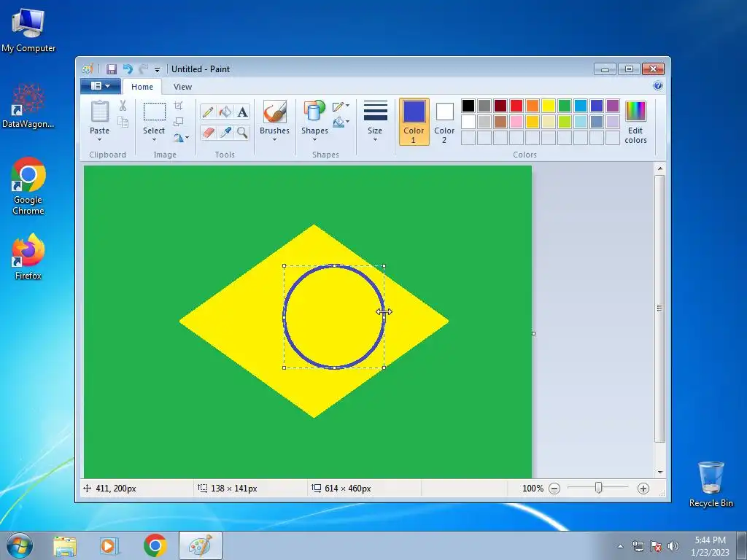Pick the black color swatch
This screenshot has width=747, height=560.
(468, 106)
